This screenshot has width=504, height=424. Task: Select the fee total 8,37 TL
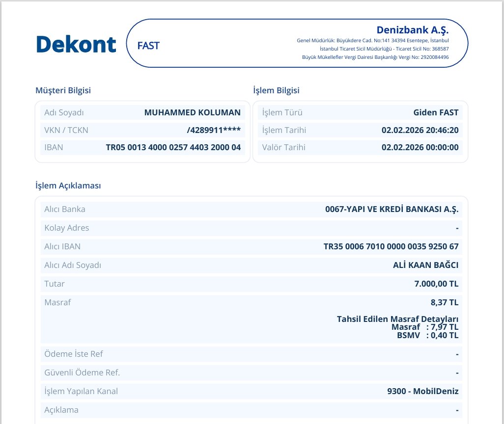click(x=445, y=302)
